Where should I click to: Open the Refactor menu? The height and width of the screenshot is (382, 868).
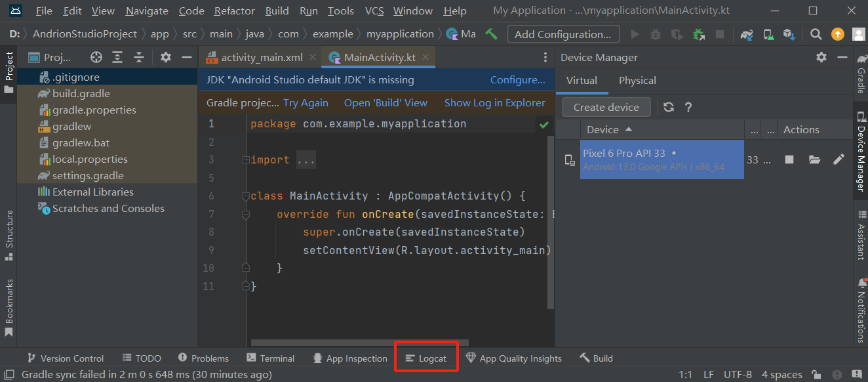pyautogui.click(x=234, y=11)
